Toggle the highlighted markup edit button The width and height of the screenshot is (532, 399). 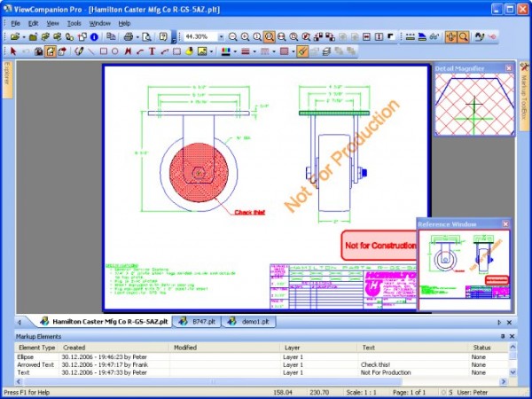pyautogui.click(x=302, y=51)
